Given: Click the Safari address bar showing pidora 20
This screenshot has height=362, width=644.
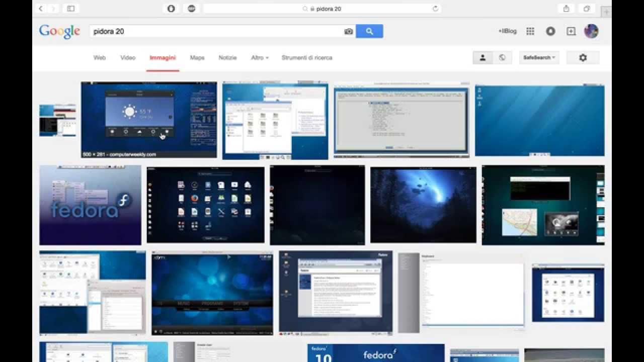Looking at the screenshot, I should click(x=322, y=9).
